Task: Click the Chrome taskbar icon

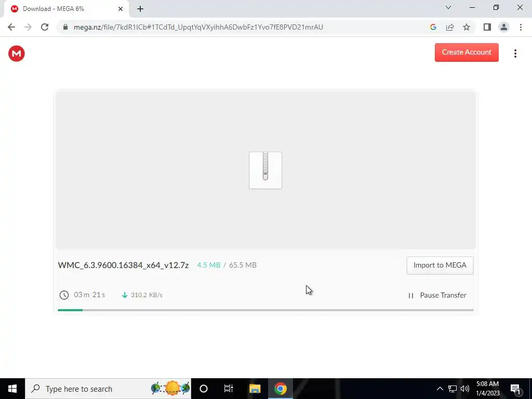Action: [280, 389]
